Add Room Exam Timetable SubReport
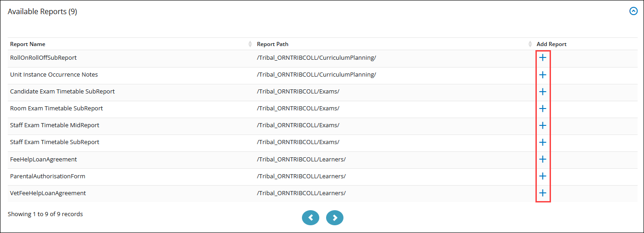 [543, 109]
